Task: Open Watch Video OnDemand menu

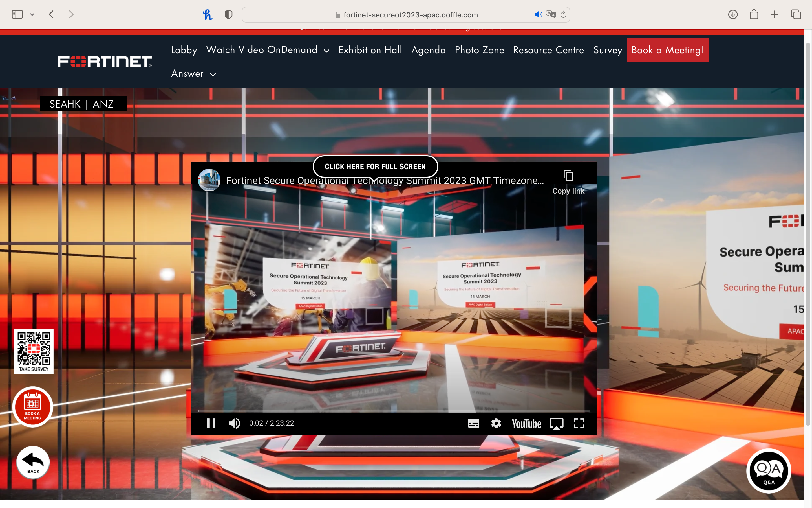Action: pos(262,50)
